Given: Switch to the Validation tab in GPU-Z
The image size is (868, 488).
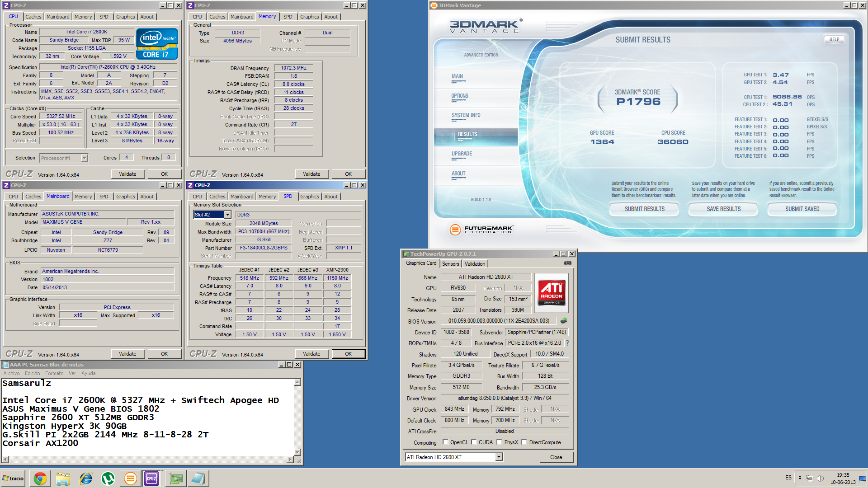Looking at the screenshot, I should pyautogui.click(x=475, y=264).
